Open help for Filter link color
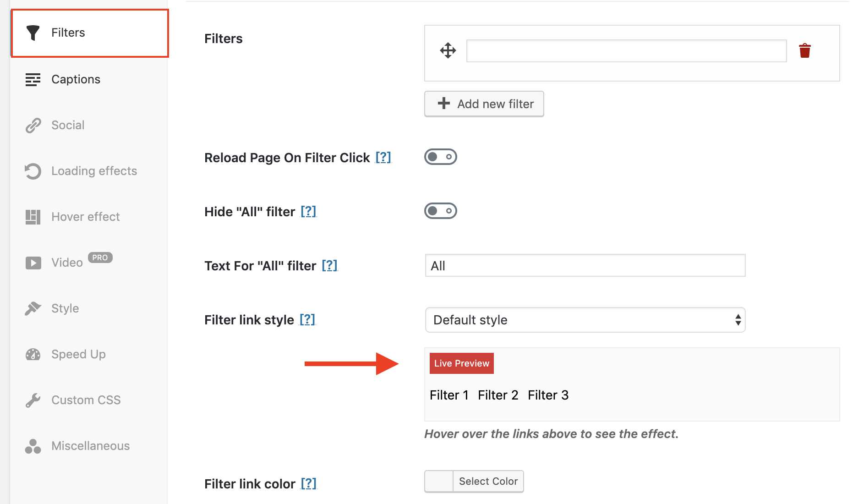Screen dimensions: 864x504 309,483
